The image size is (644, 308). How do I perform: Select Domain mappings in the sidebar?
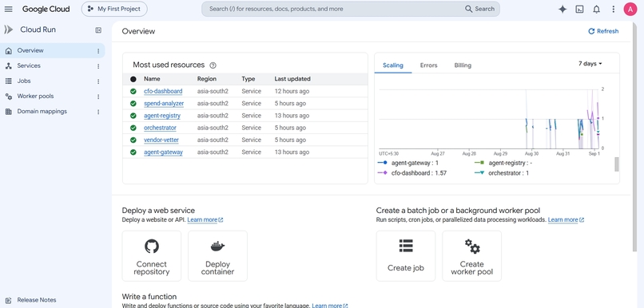(x=42, y=111)
